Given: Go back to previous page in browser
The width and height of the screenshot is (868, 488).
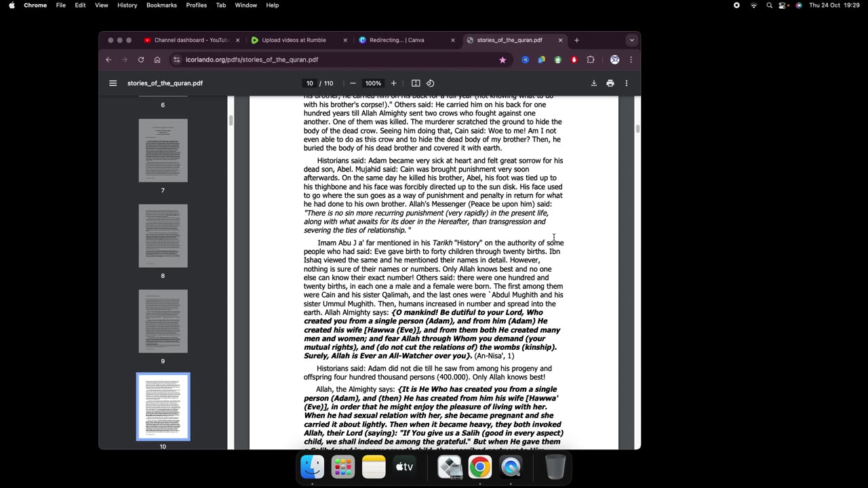Looking at the screenshot, I should tap(108, 60).
